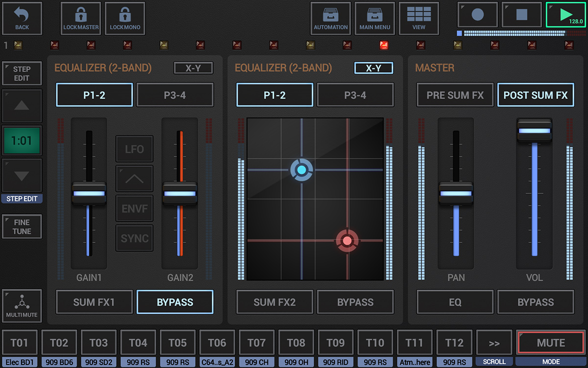Viewport: 588px width, 368px height.
Task: Open the View selector
Action: (419, 18)
